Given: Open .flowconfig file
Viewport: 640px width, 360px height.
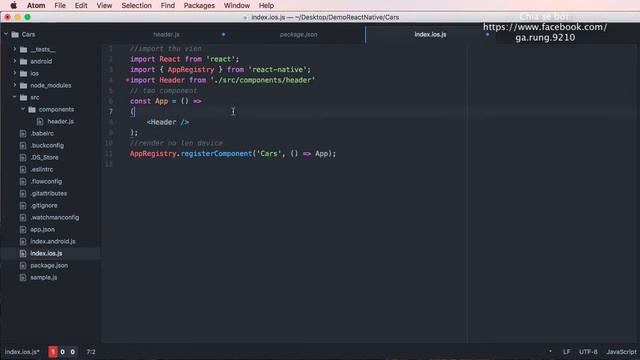Looking at the screenshot, I should tap(46, 181).
